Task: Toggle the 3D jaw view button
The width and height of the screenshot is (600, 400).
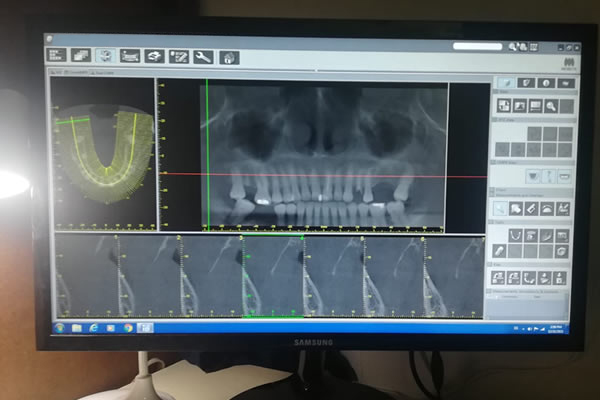Action: (533, 176)
